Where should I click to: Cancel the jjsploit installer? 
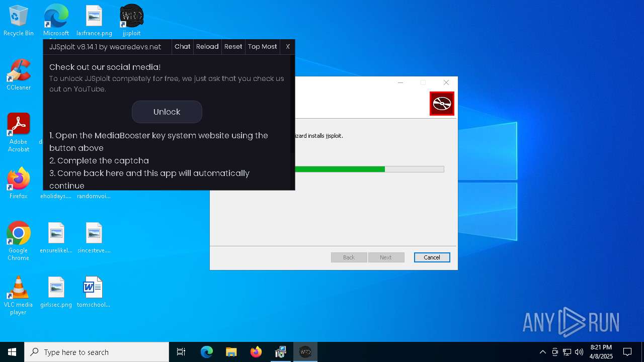coord(432,257)
